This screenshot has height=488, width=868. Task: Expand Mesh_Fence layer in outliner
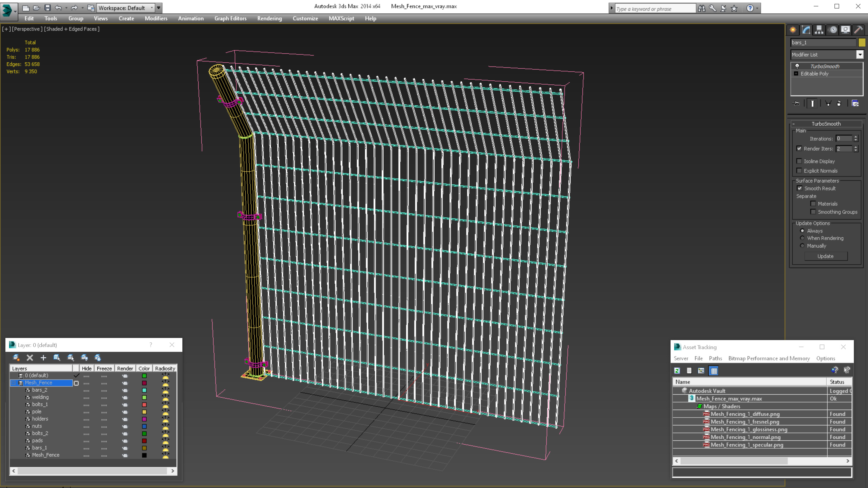pos(13,382)
